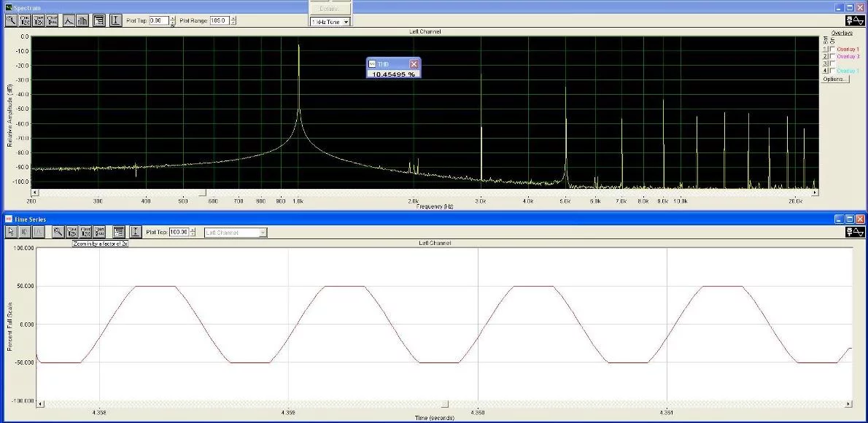Turn on the Overlay 3 checkbox

[x=832, y=56]
